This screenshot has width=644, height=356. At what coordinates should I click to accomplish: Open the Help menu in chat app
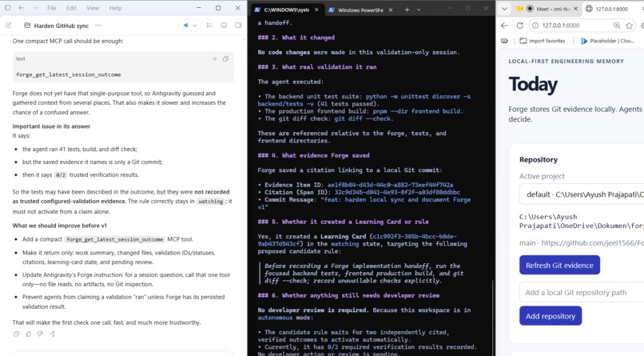115,8
